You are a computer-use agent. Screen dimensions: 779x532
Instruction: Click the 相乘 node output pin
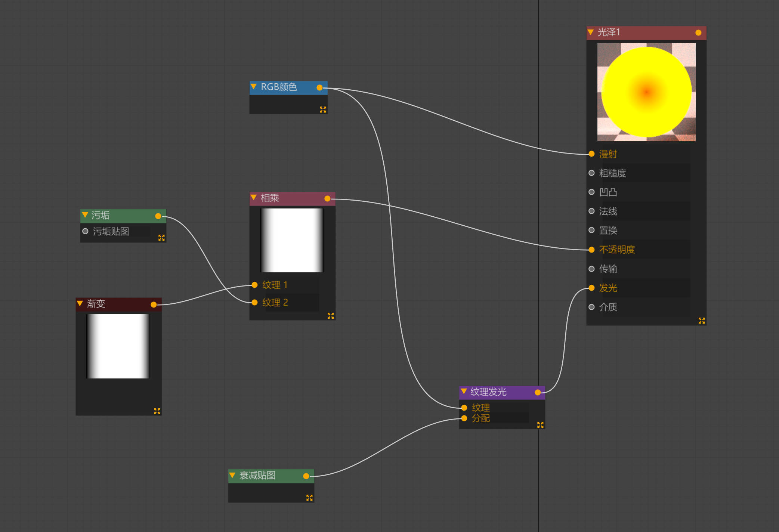pyautogui.click(x=327, y=198)
